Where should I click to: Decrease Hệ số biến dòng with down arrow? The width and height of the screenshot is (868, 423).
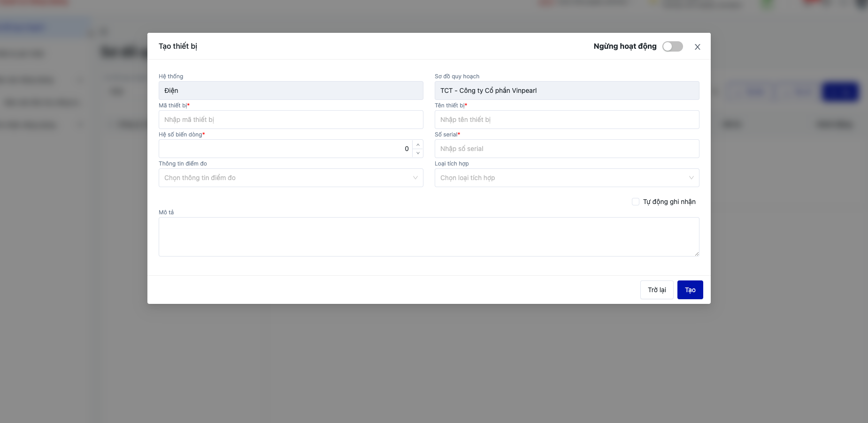[x=418, y=153]
